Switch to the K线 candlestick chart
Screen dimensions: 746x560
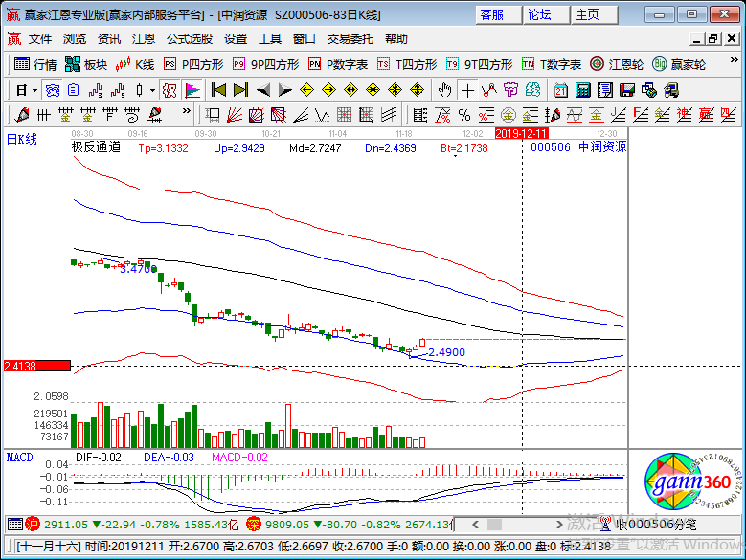pyautogui.click(x=135, y=64)
